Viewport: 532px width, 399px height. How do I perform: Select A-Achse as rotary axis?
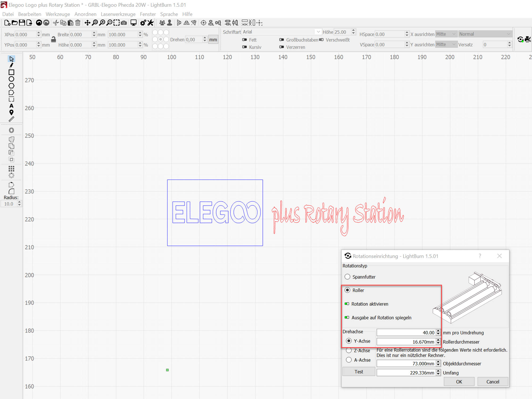349,360
